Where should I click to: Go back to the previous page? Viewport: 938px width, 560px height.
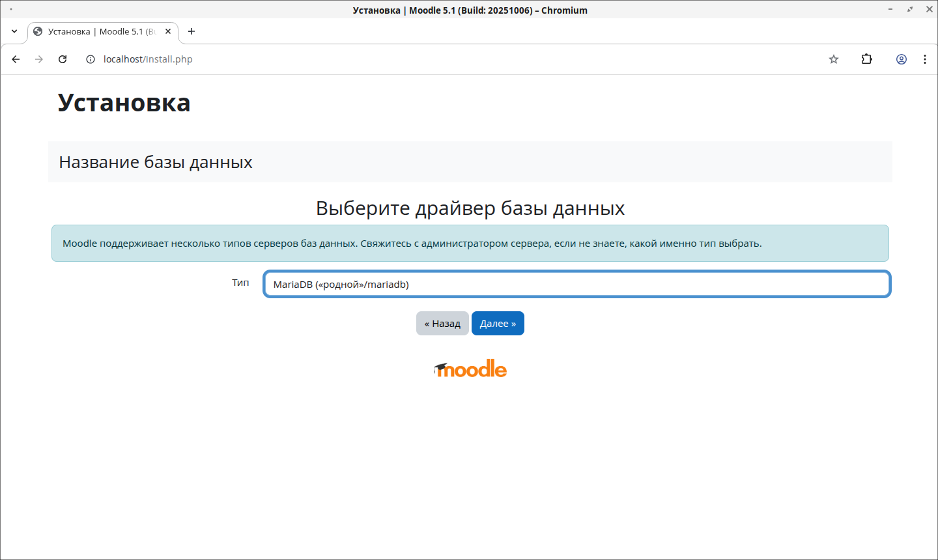(x=16, y=59)
